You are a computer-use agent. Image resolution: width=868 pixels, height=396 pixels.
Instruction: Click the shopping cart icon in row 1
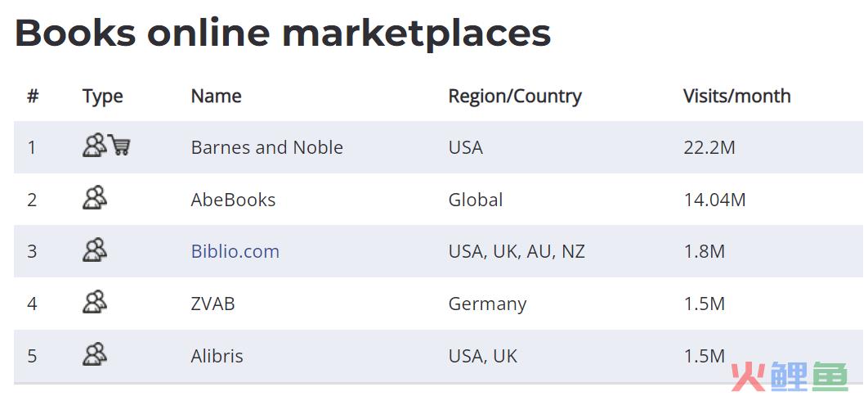(119, 145)
